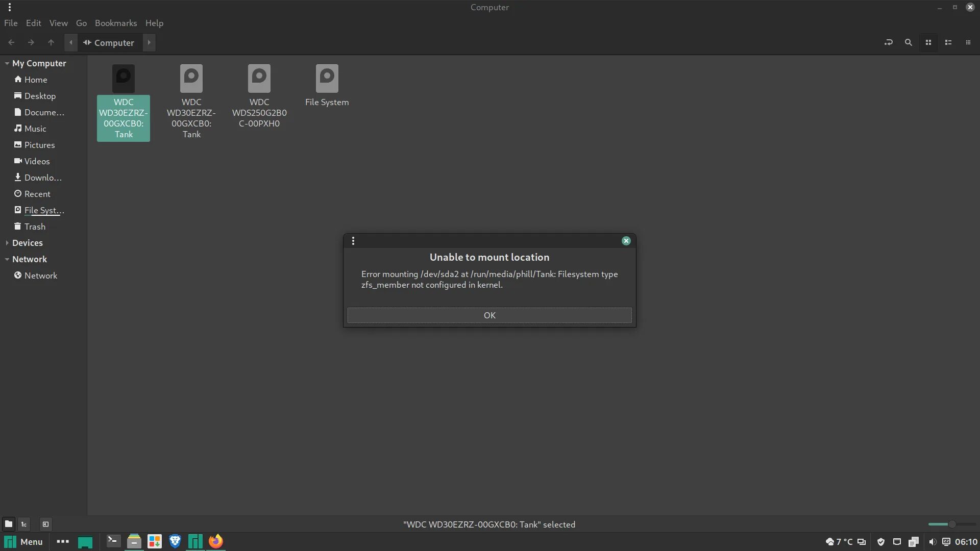Image resolution: width=980 pixels, height=551 pixels.
Task: Go up to parent folder arrow
Action: click(x=51, y=42)
